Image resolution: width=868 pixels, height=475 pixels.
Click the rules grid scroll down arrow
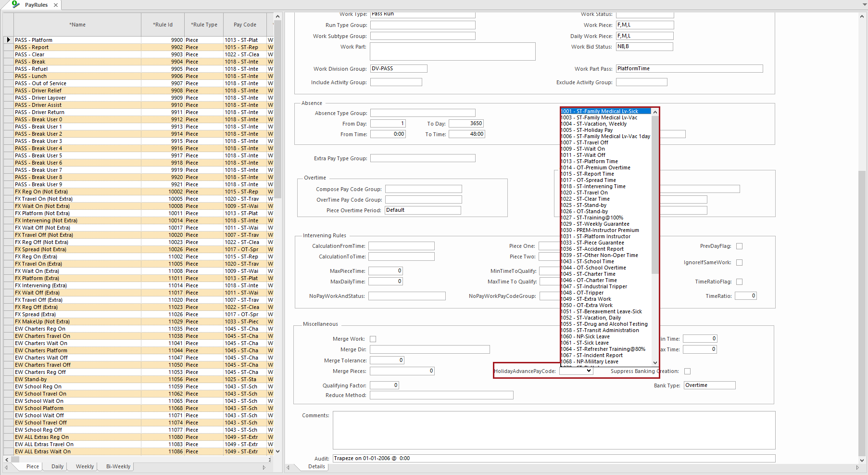(277, 451)
